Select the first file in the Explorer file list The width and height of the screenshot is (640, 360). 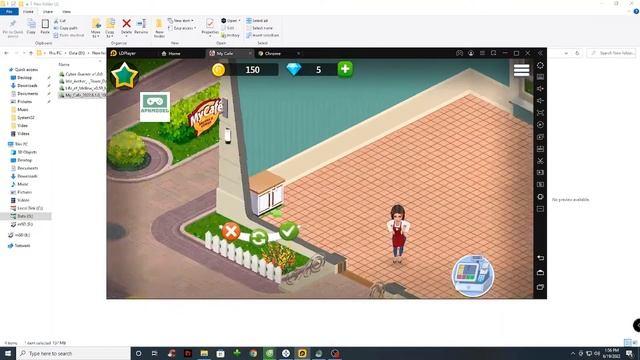click(x=82, y=74)
